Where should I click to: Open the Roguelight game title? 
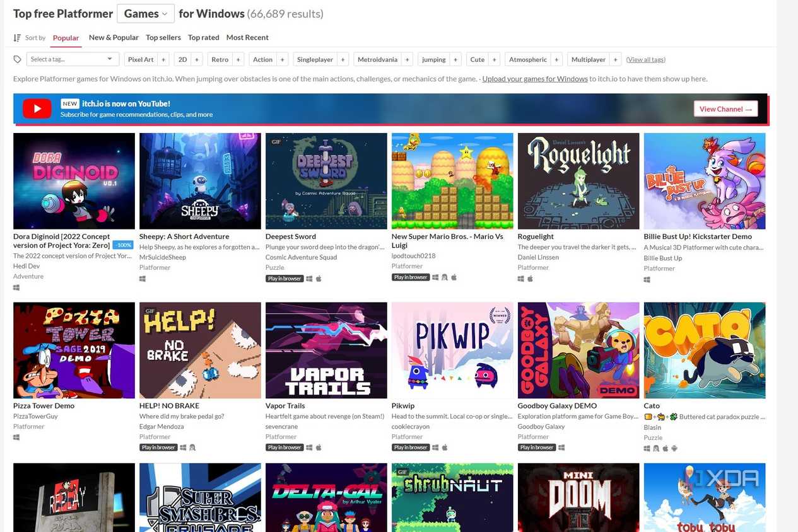tap(536, 236)
